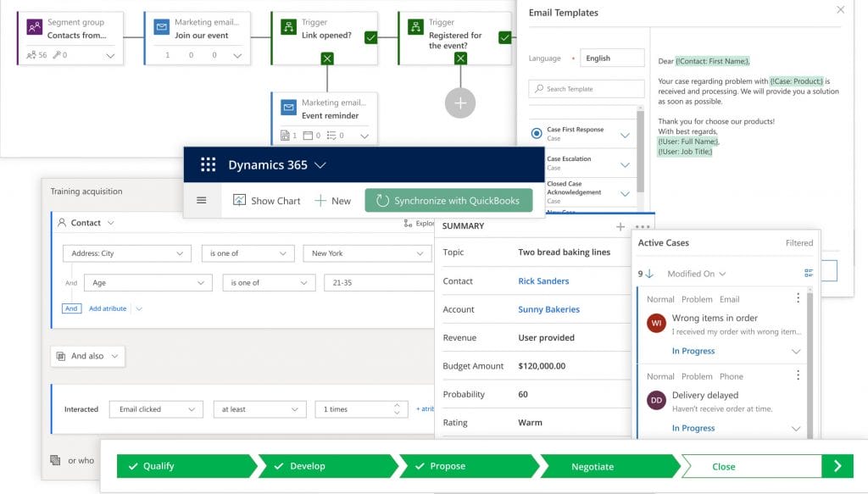
Task: Click the hamburger menu icon beside Show Chart
Action: 201,201
